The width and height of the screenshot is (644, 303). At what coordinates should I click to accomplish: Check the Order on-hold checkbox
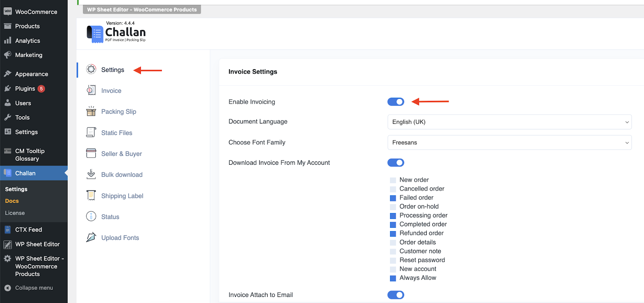point(393,207)
